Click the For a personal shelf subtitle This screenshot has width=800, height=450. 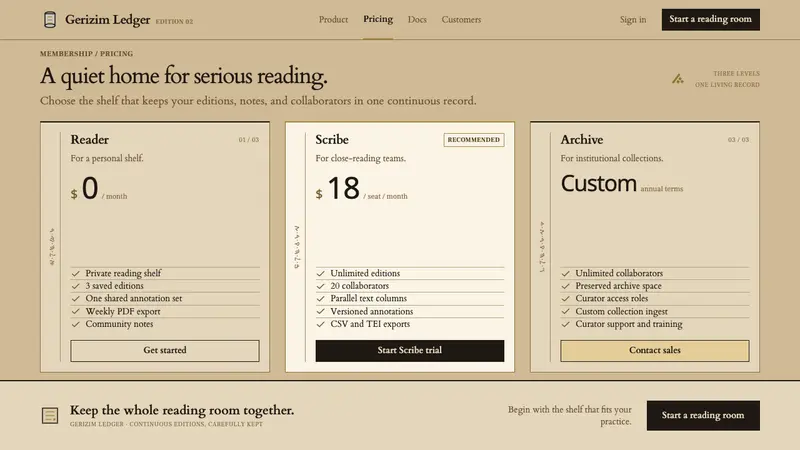click(x=107, y=158)
